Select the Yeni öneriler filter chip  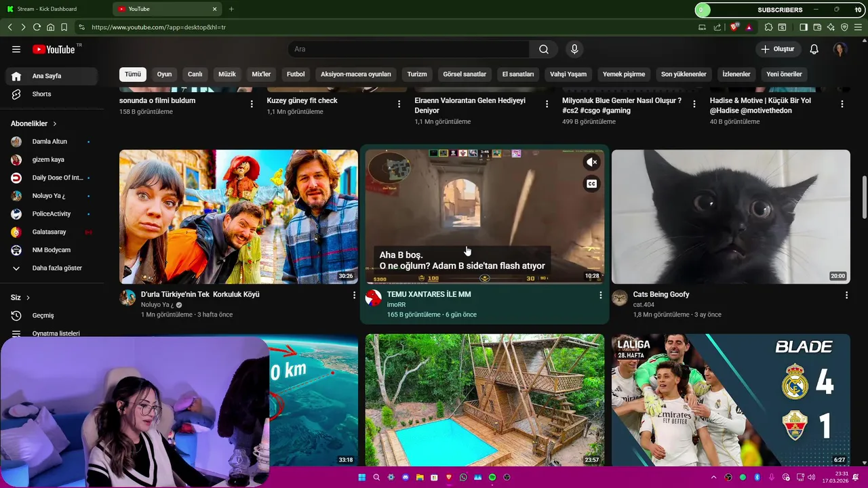click(784, 74)
